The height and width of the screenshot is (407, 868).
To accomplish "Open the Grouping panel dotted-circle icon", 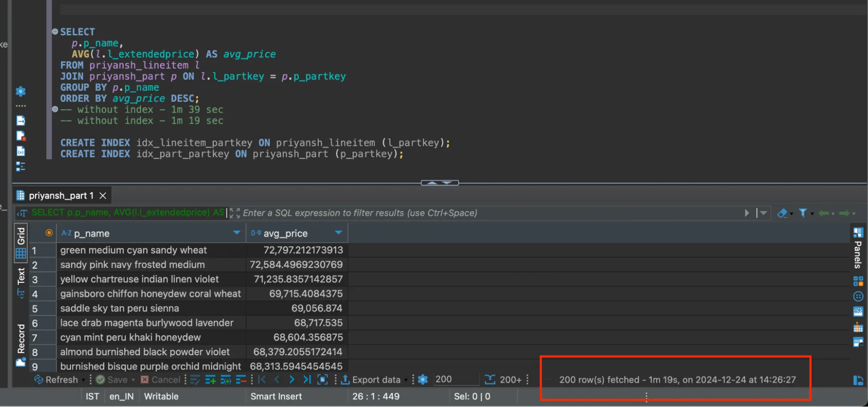I will tap(858, 297).
